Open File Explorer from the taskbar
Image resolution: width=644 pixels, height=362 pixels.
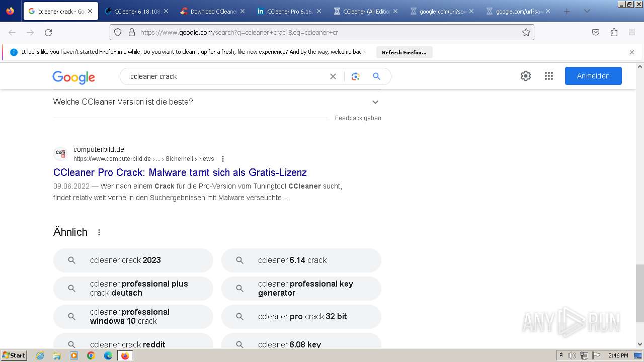point(57,355)
